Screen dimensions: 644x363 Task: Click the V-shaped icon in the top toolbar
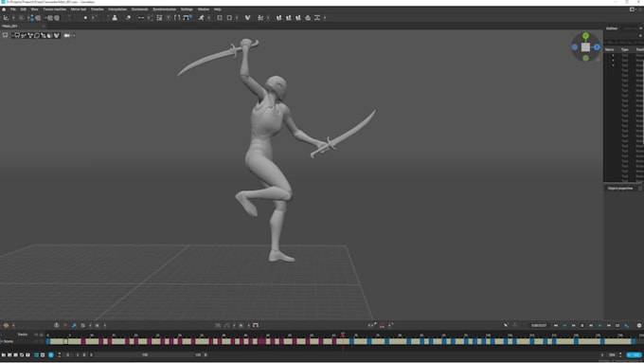pyautogui.click(x=248, y=18)
